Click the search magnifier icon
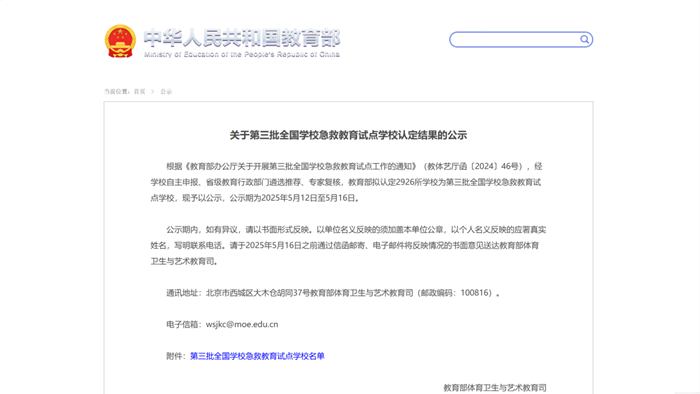This screenshot has width=700, height=394. click(584, 40)
